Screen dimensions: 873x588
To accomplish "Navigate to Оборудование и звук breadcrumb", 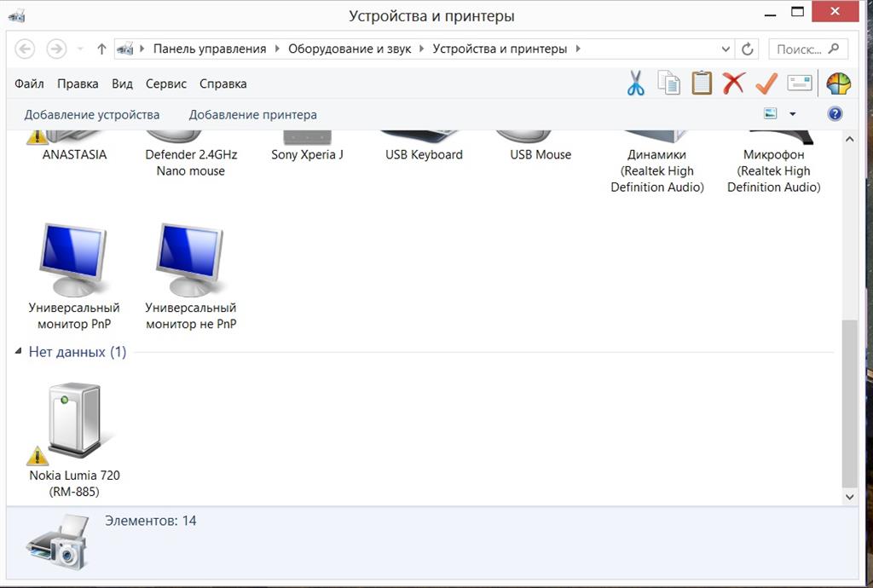I will tap(350, 49).
